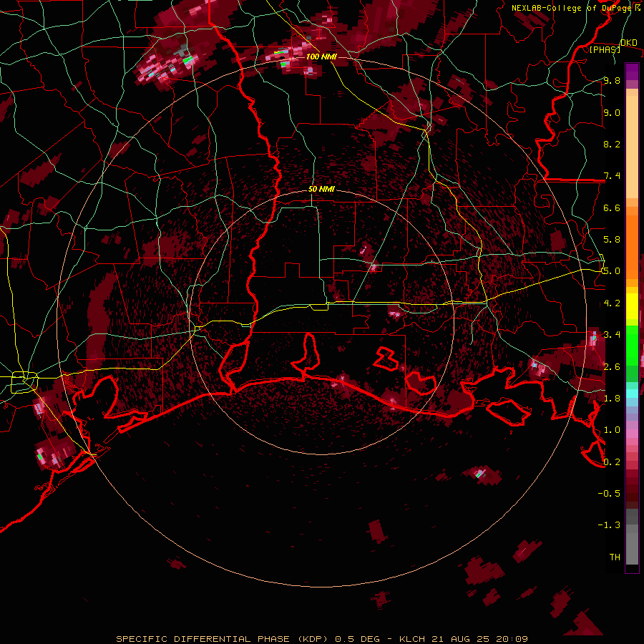Click the 9.0 value on the scale

pos(612,112)
